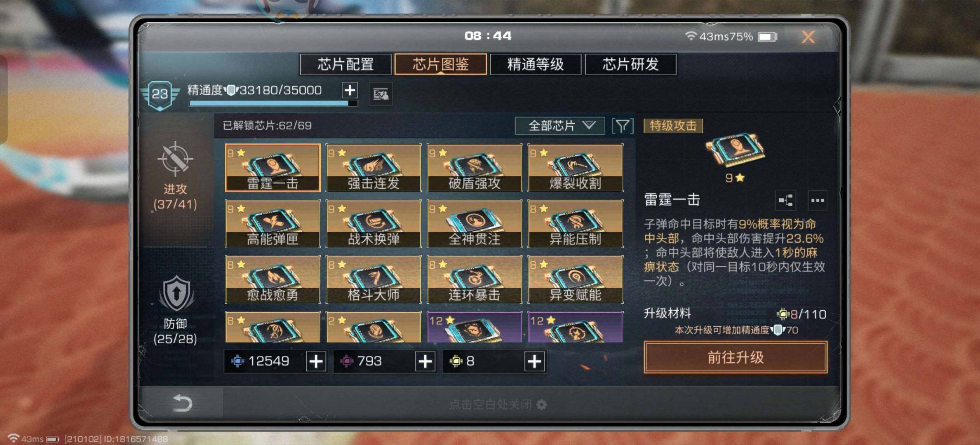Click the 前往升级 button
Screen dimensions: 980x445
coord(736,357)
